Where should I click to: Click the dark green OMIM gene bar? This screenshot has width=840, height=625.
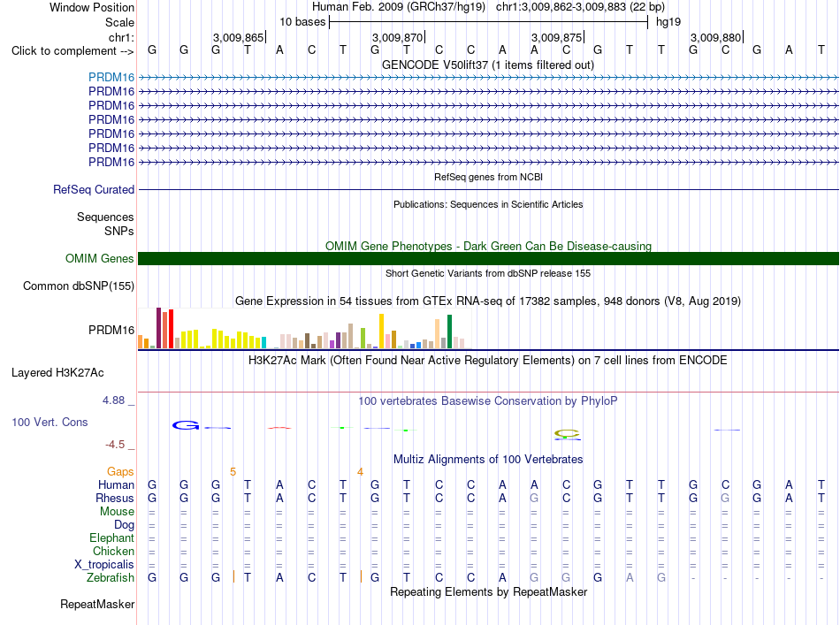pyautogui.click(x=488, y=259)
